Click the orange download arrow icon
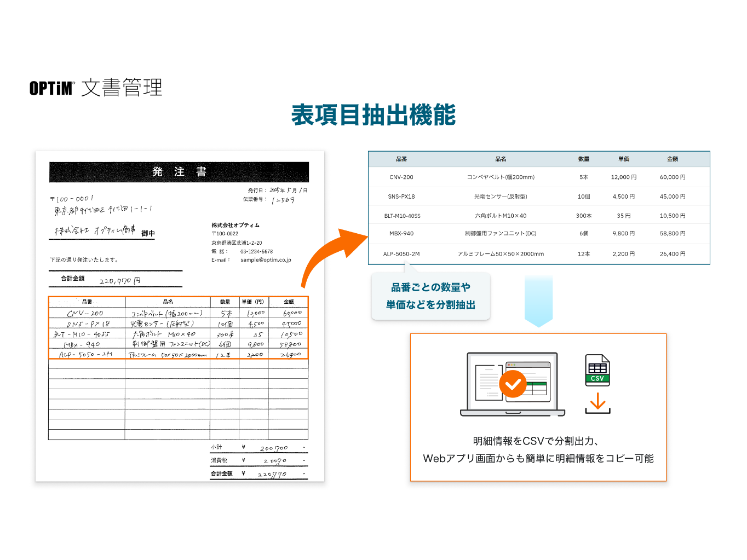This screenshot has height=560, width=747. (597, 403)
